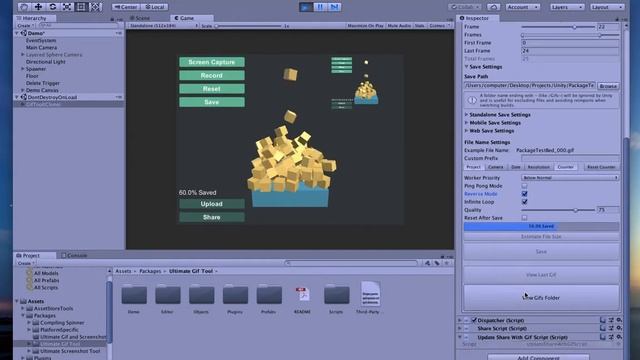The image size is (640, 360).
Task: Open the Cloud services icon
Action: (493, 7)
